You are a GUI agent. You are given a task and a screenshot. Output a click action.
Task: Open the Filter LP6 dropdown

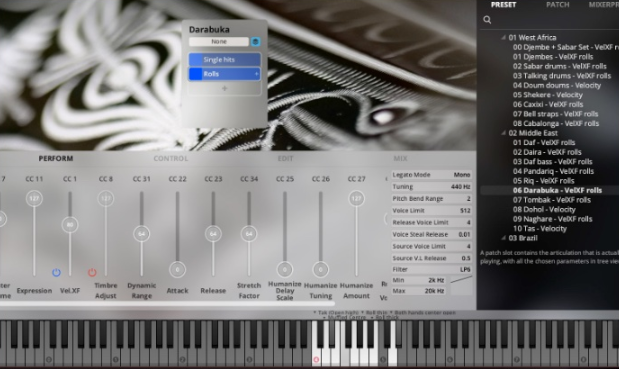431,270
